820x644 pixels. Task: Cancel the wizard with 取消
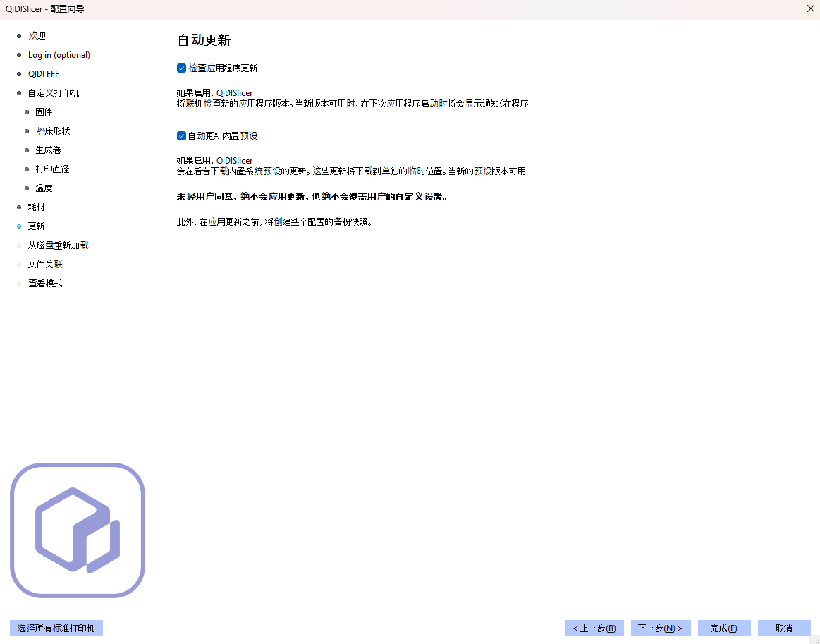(x=784, y=628)
